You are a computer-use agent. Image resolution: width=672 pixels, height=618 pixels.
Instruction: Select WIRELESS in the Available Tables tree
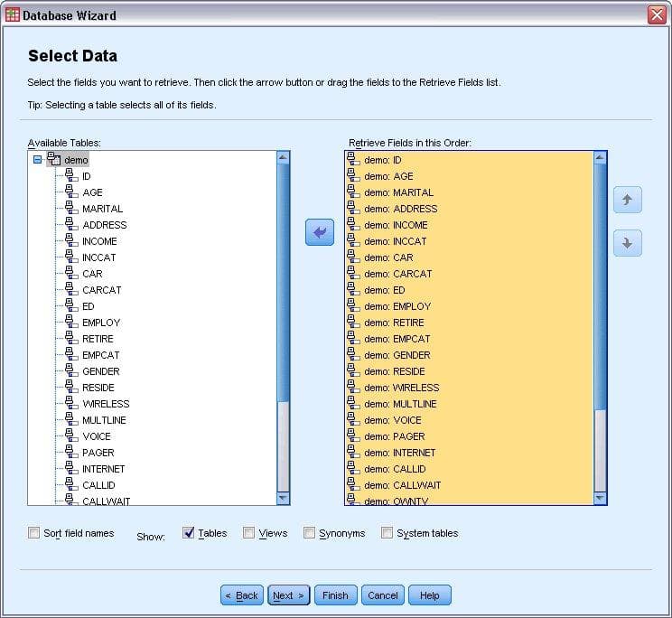[106, 404]
